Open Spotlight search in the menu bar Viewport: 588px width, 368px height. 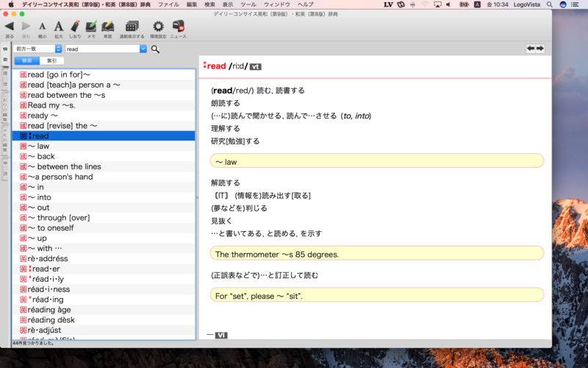pos(549,4)
